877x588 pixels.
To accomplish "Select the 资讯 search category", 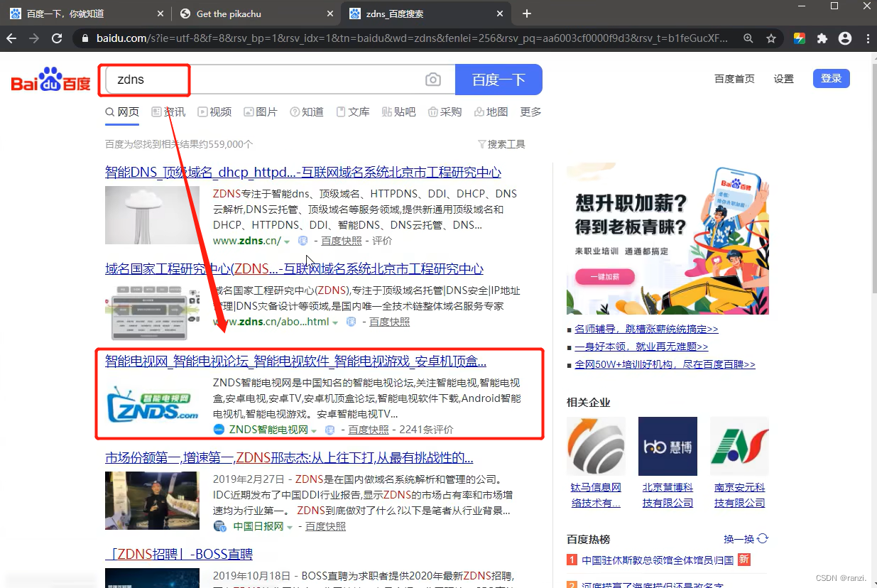I will coord(168,111).
